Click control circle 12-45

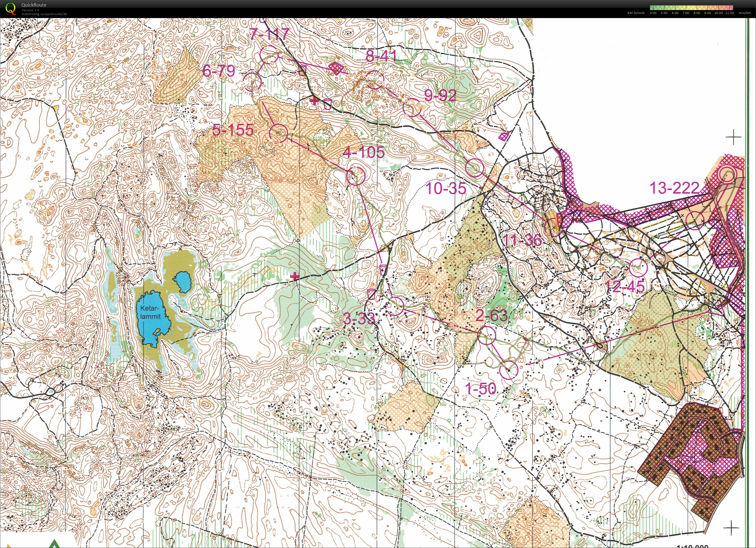(638, 268)
